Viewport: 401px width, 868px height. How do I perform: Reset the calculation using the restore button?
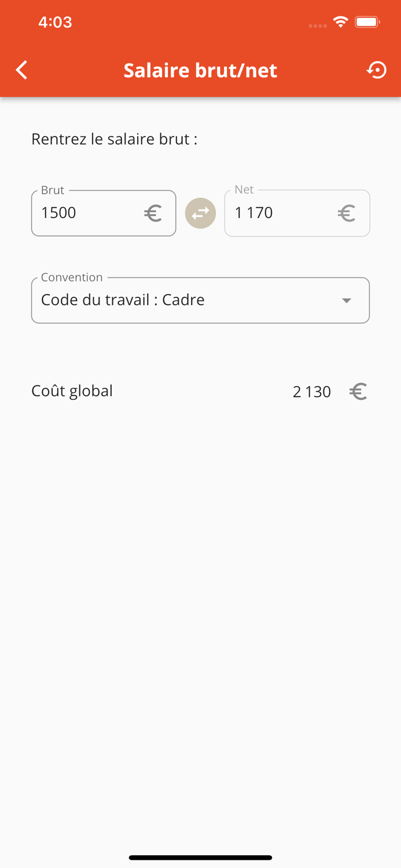pos(377,69)
